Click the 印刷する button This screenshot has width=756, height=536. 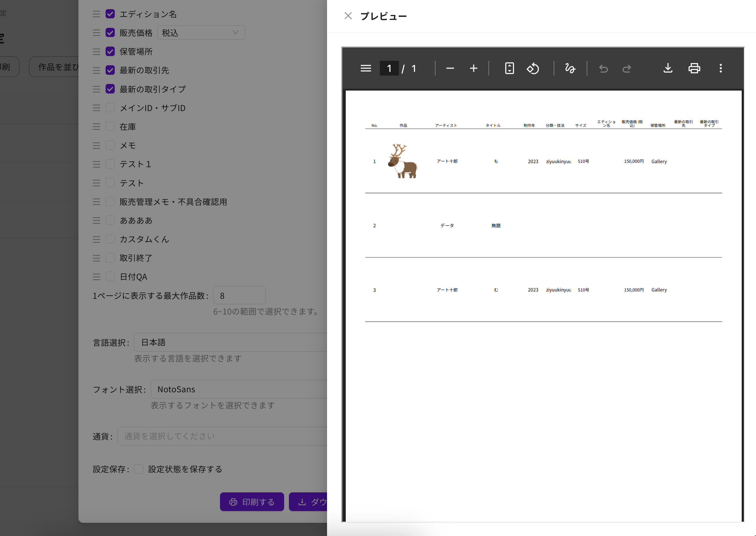[x=252, y=502]
